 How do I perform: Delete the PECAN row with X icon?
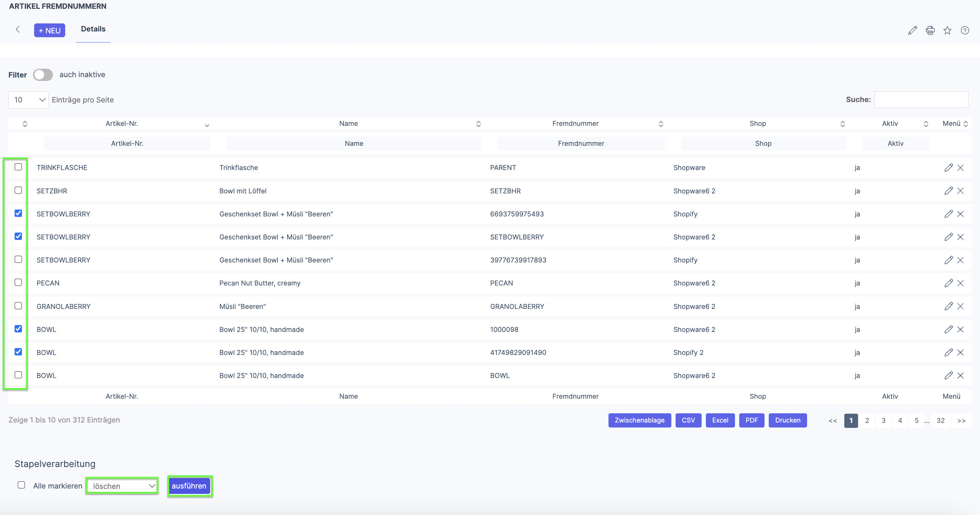(x=960, y=283)
